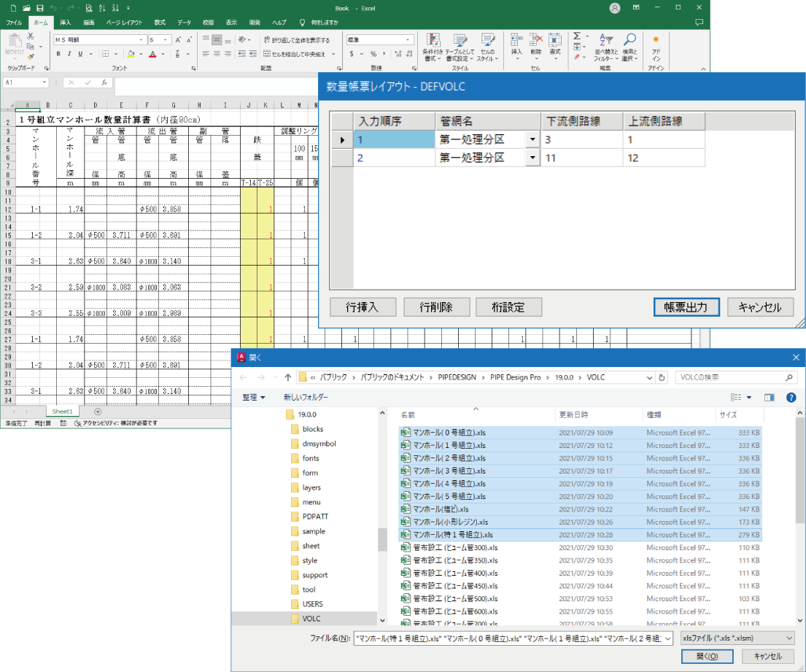Open 管網名 dropdown in first grid row
Image resolution: width=806 pixels, height=672 pixels.
pos(533,139)
